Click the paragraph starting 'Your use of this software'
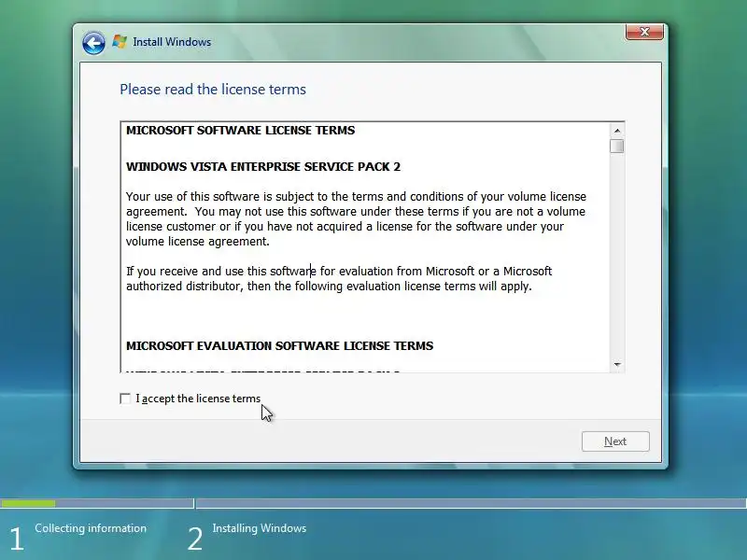 pos(356,218)
